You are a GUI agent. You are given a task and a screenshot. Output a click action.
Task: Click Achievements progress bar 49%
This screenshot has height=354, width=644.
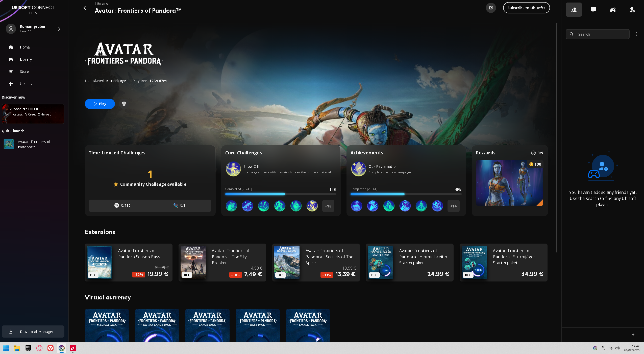tap(406, 194)
